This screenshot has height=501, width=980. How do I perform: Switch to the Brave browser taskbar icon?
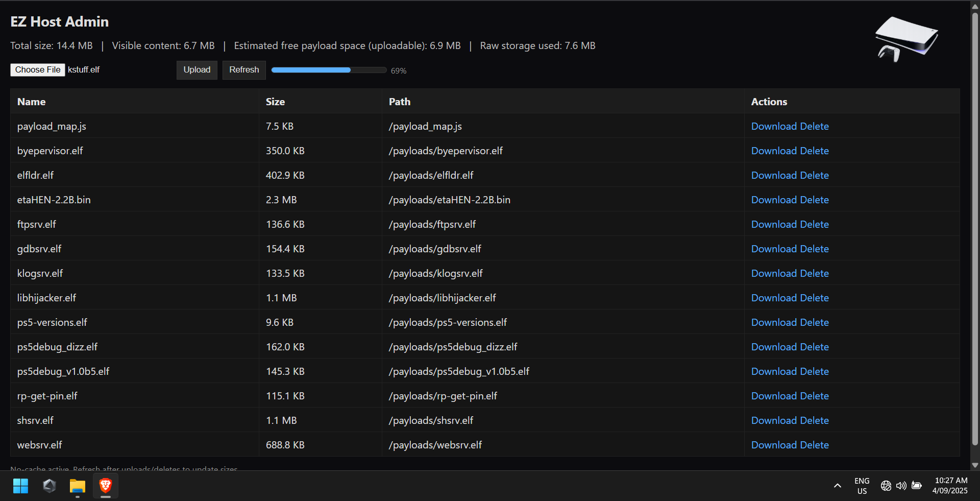click(106, 486)
